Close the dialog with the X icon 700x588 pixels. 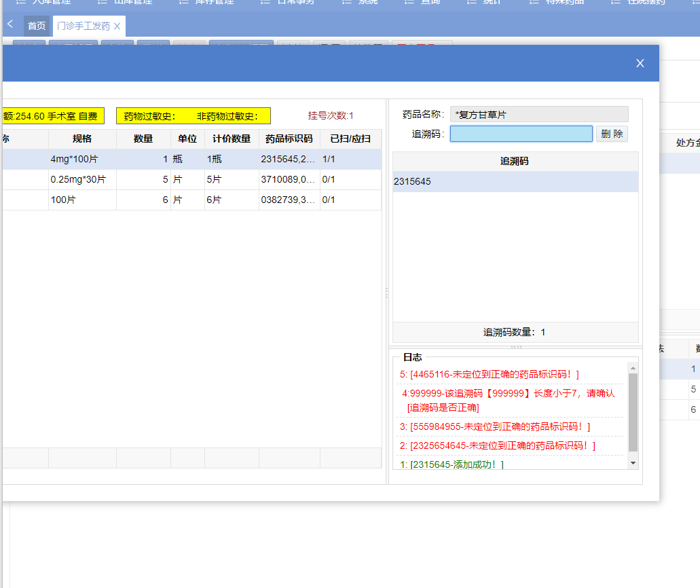pos(640,63)
